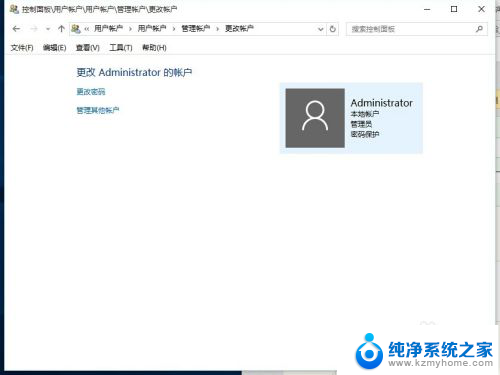
Task: Select the second 用户帐户 breadcrumb
Action: 152,29
